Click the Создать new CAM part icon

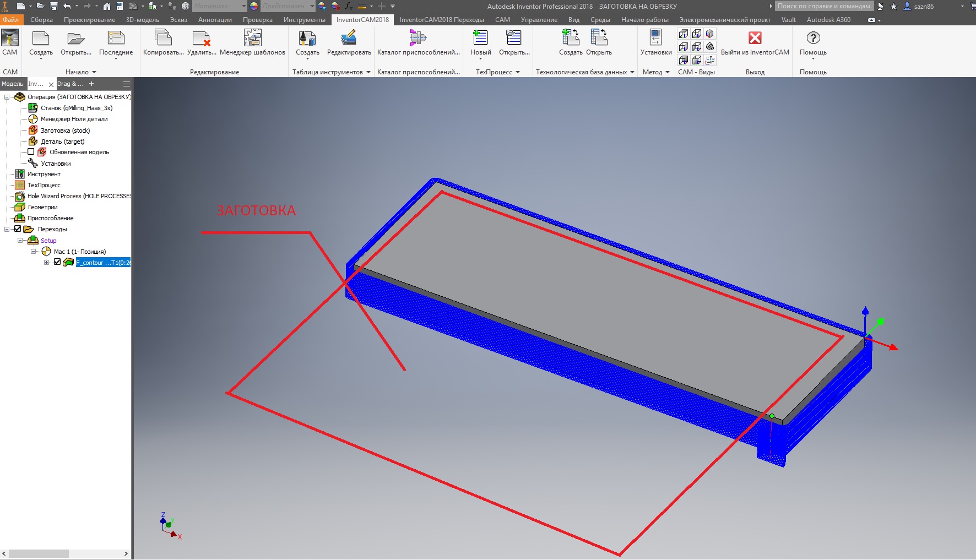[x=41, y=39]
